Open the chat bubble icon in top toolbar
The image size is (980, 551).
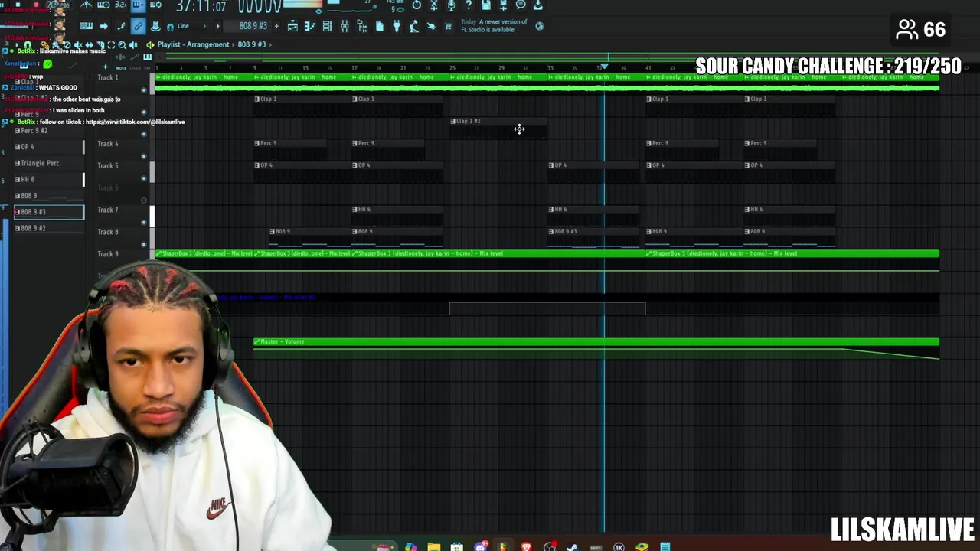click(x=521, y=5)
